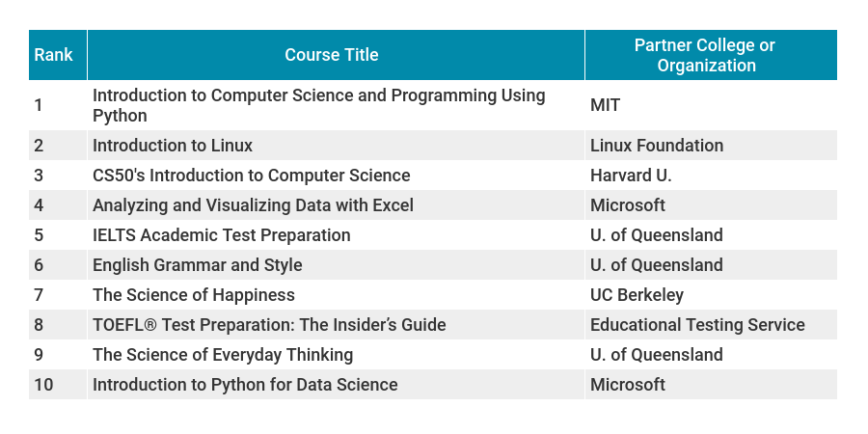868x434 pixels.
Task: Select the Harvard U. partner cell
Action: (x=631, y=176)
